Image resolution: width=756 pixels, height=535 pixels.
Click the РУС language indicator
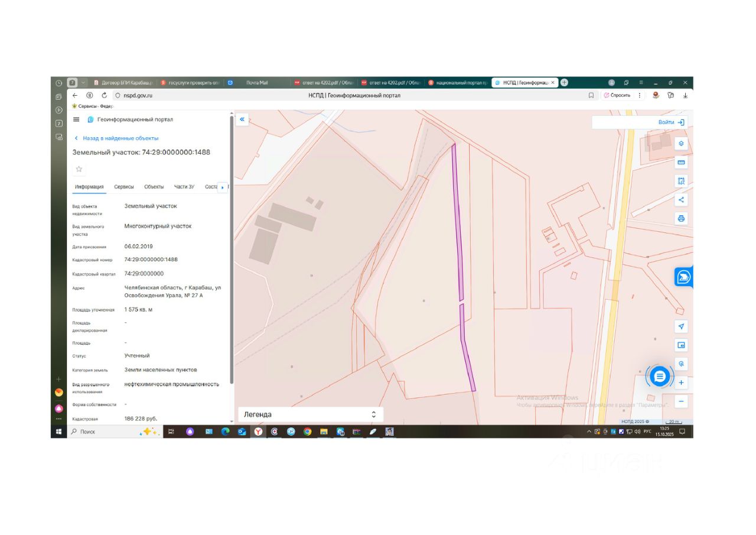[x=647, y=432]
